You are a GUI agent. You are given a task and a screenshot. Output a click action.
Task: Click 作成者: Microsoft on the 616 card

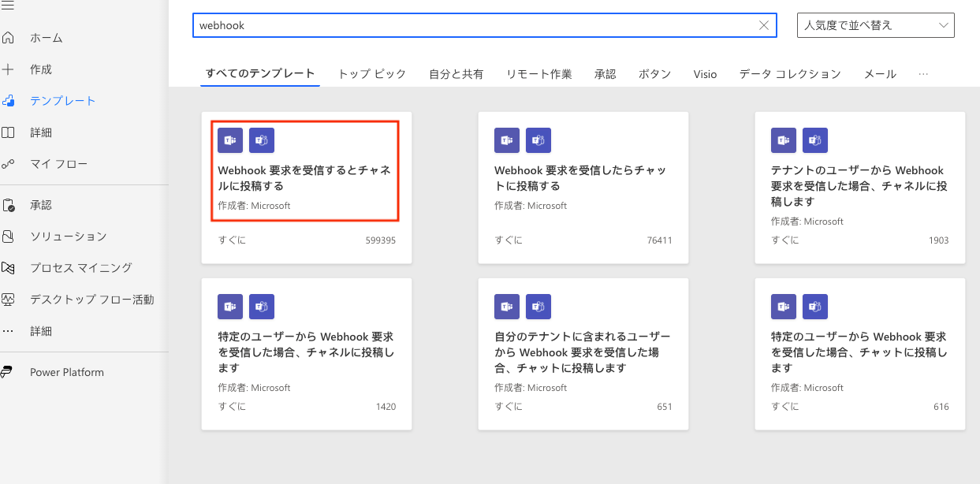[807, 388]
